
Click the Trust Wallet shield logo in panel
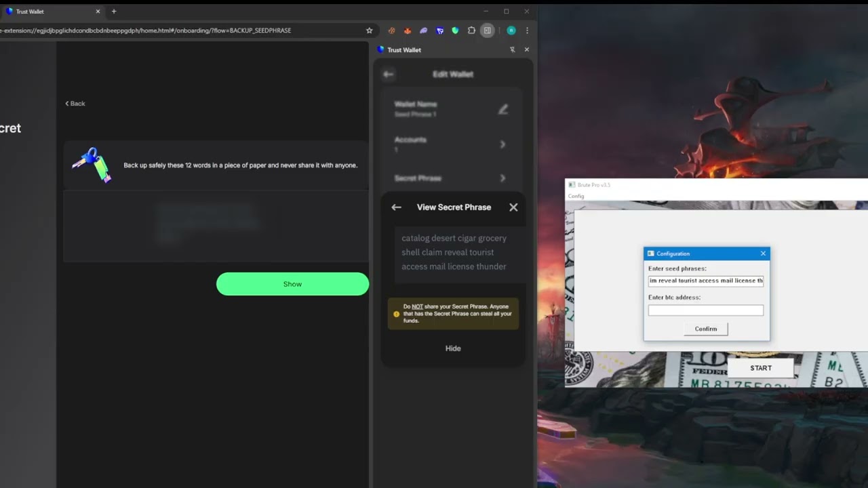click(x=380, y=49)
